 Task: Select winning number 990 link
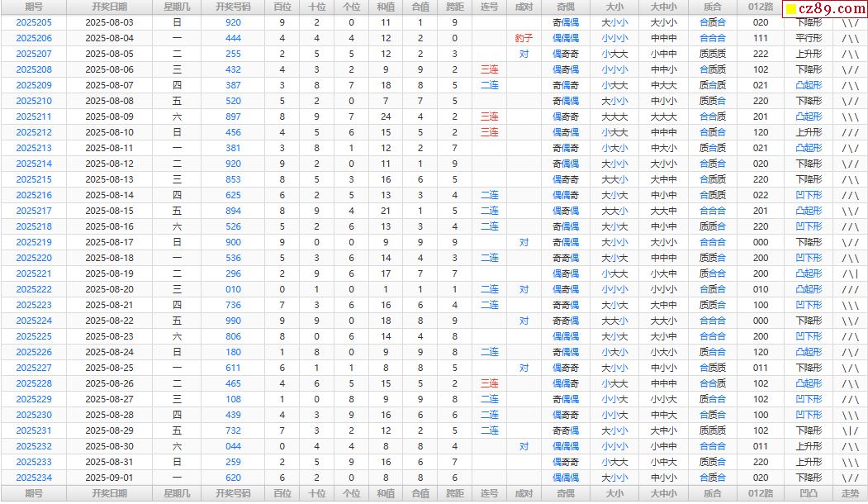[x=233, y=321]
